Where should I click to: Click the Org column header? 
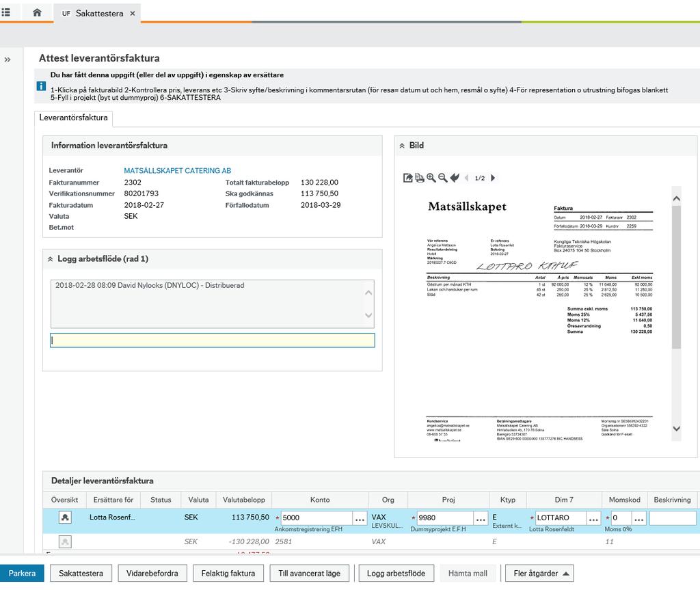(x=388, y=500)
